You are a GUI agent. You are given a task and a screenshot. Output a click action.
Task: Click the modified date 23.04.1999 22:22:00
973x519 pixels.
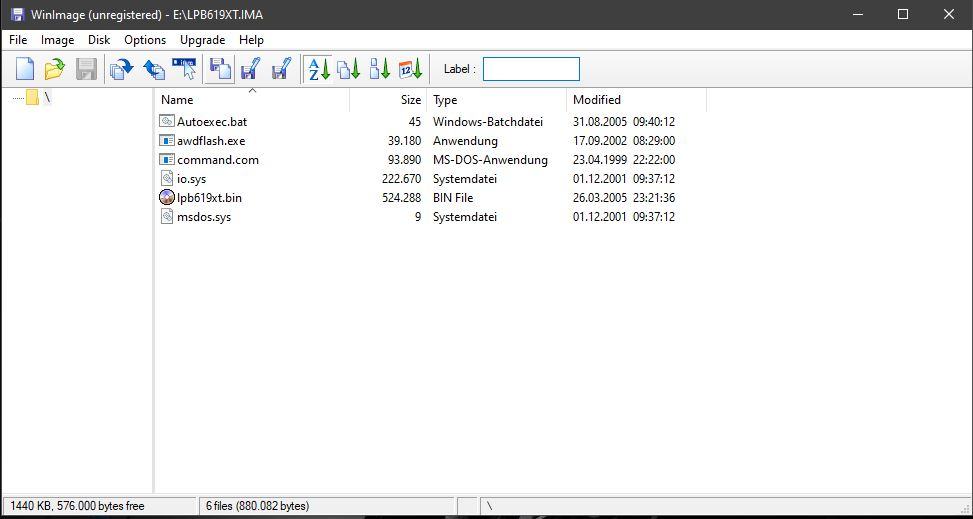point(624,160)
